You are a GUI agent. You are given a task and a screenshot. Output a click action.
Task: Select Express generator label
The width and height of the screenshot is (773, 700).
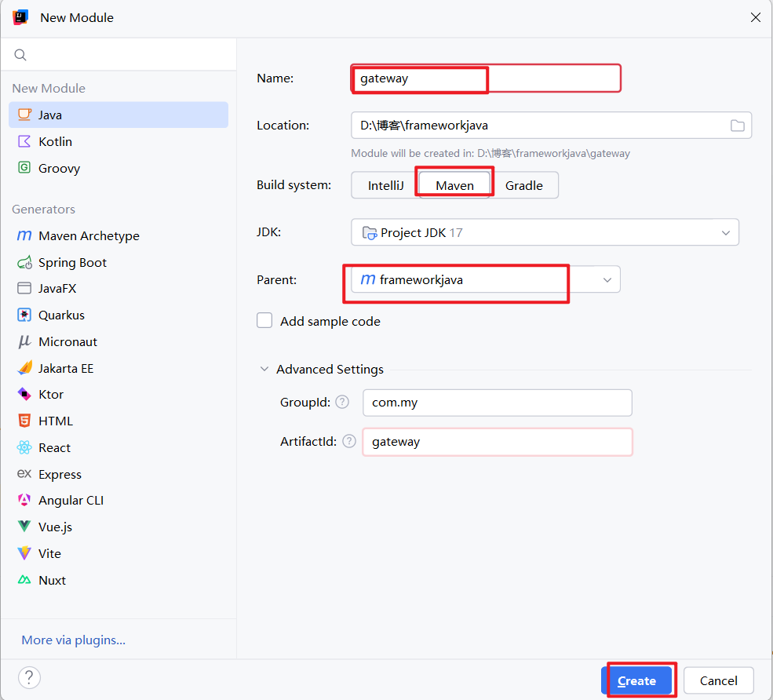pyautogui.click(x=60, y=474)
